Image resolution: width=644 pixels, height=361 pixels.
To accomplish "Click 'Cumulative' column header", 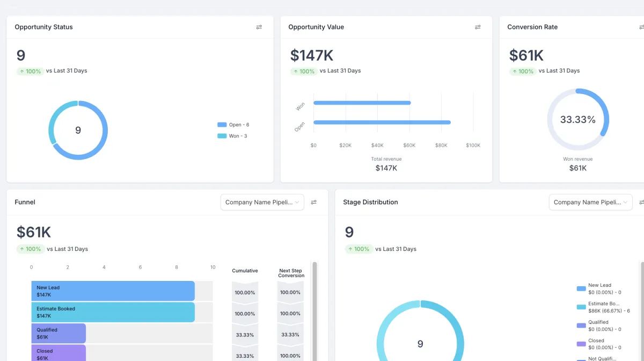I will [245, 271].
